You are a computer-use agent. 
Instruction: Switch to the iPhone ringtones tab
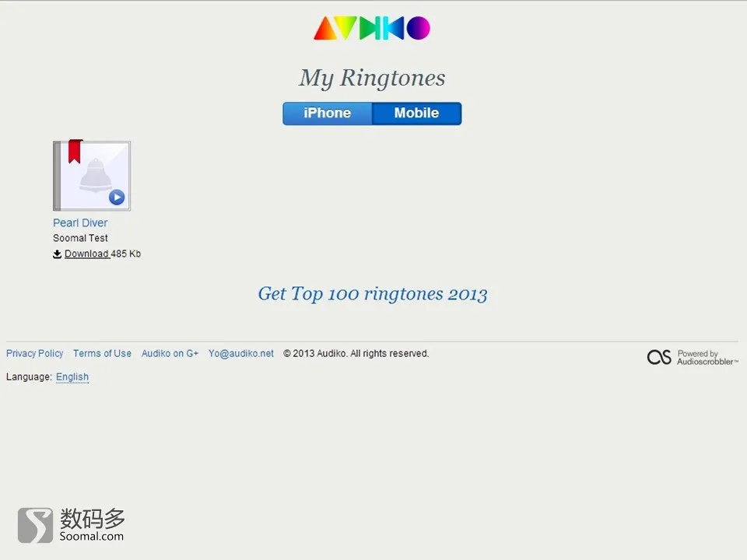coord(328,114)
